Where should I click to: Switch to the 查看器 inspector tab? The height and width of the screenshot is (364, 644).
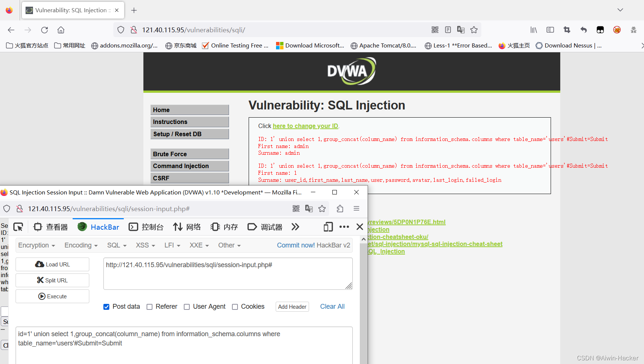[51, 227]
